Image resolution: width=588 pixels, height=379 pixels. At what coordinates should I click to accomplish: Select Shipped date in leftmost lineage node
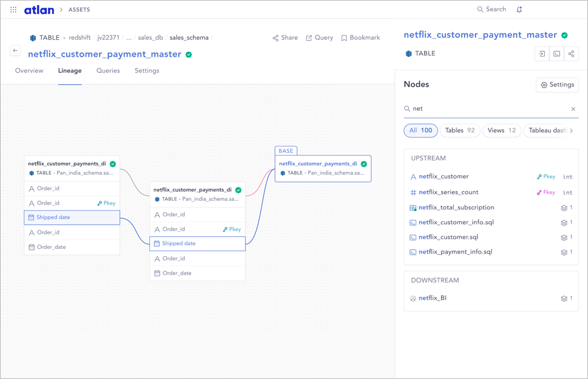(x=72, y=218)
